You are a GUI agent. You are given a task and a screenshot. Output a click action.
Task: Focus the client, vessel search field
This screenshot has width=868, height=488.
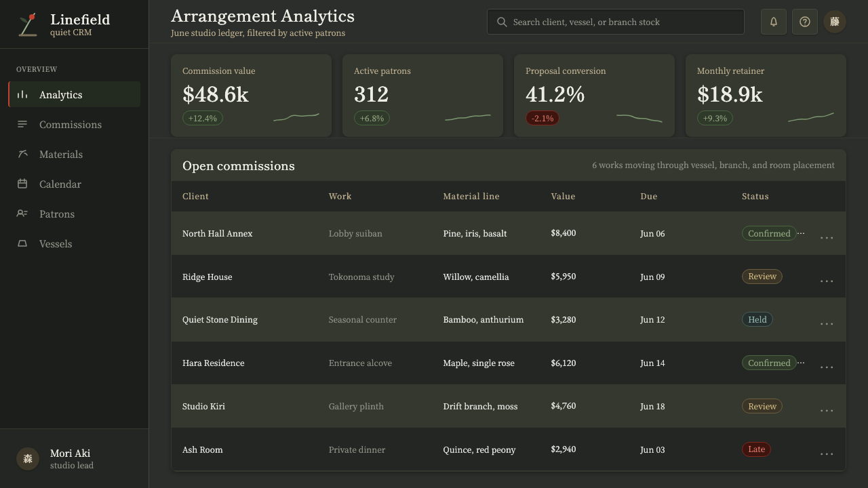point(616,22)
